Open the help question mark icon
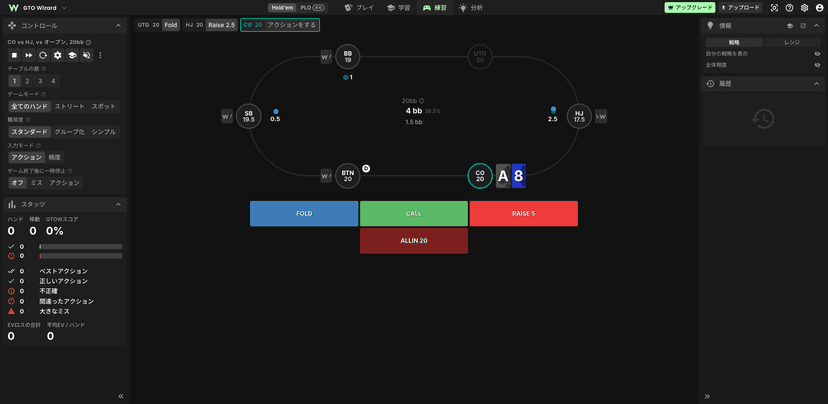 [789, 8]
